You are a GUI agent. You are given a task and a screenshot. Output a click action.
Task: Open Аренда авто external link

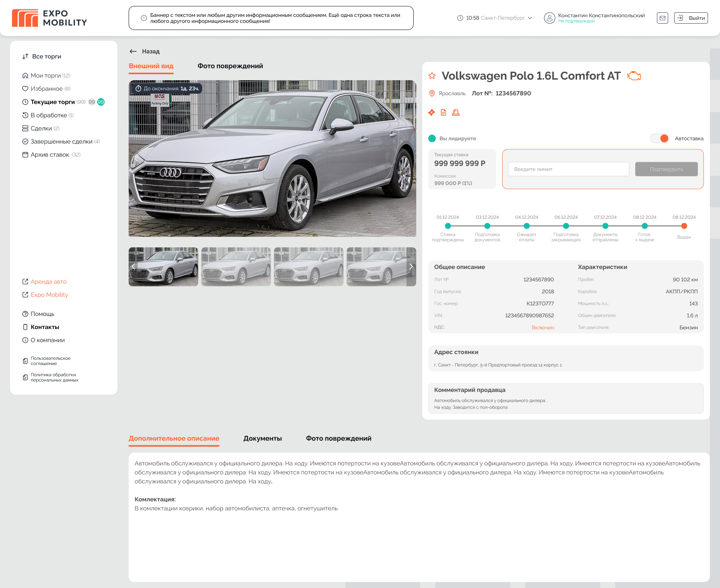[x=48, y=281]
